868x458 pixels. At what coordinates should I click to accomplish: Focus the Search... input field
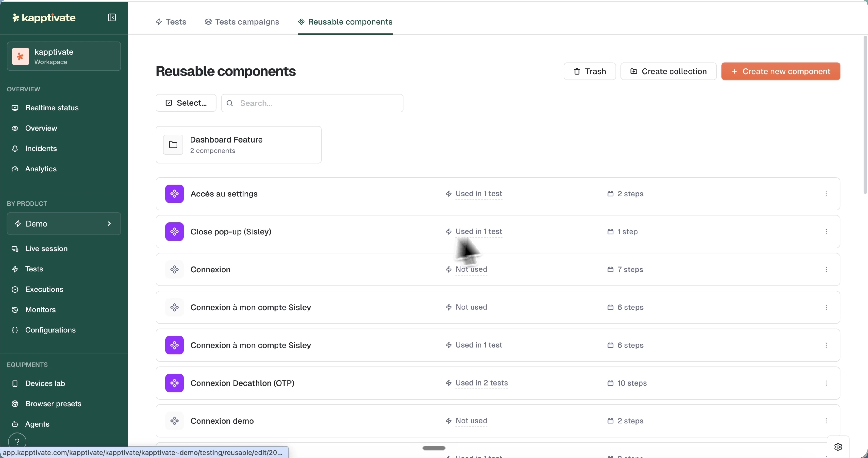[x=312, y=103]
